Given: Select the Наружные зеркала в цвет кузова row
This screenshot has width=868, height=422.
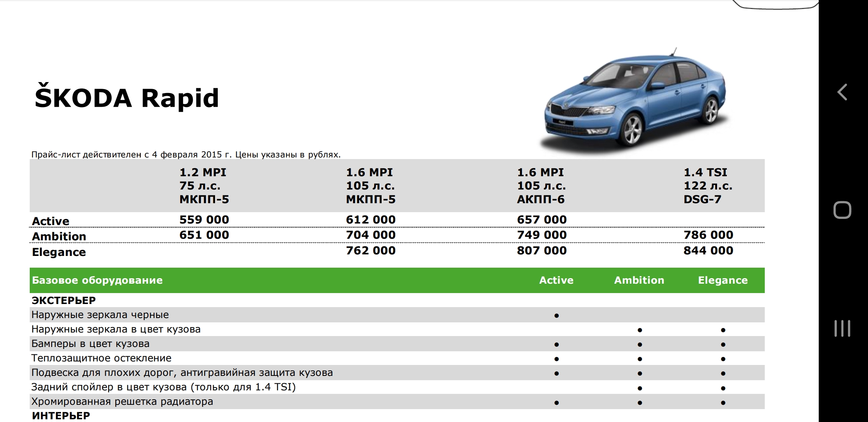Looking at the screenshot, I should 397,329.
